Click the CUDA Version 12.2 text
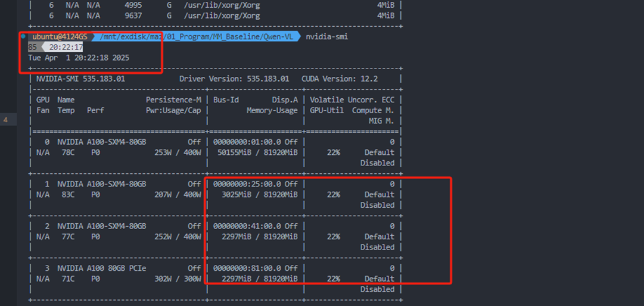 click(340, 79)
